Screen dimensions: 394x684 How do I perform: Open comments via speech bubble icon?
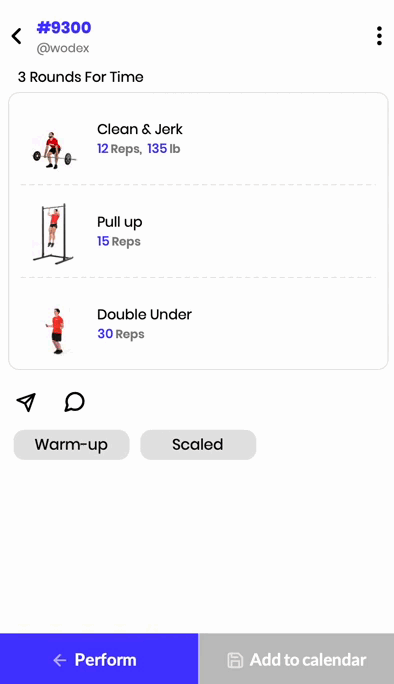coord(75,402)
